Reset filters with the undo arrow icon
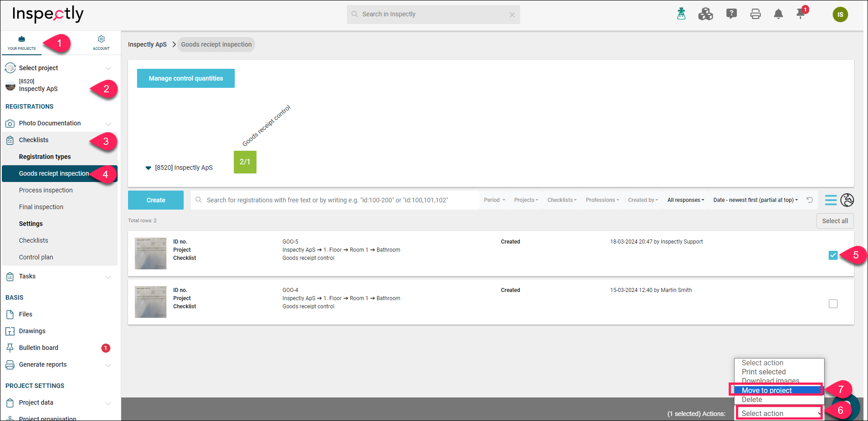868x421 pixels. coord(810,200)
